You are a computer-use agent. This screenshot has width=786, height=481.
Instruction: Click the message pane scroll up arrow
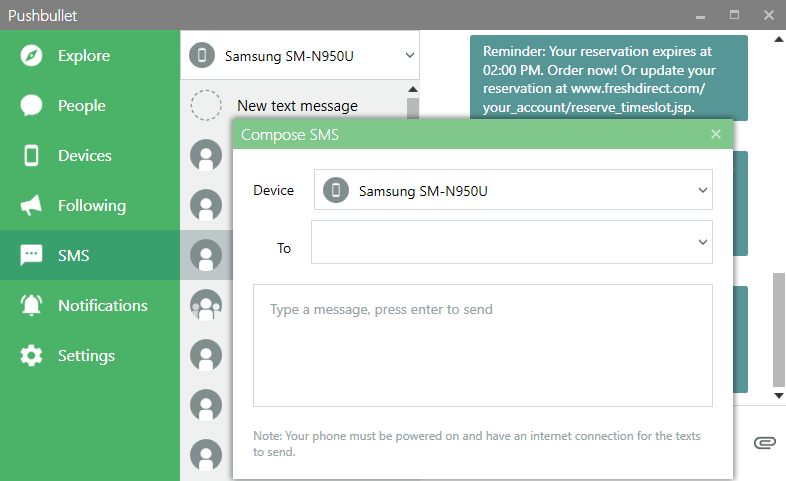pyautogui.click(x=779, y=39)
